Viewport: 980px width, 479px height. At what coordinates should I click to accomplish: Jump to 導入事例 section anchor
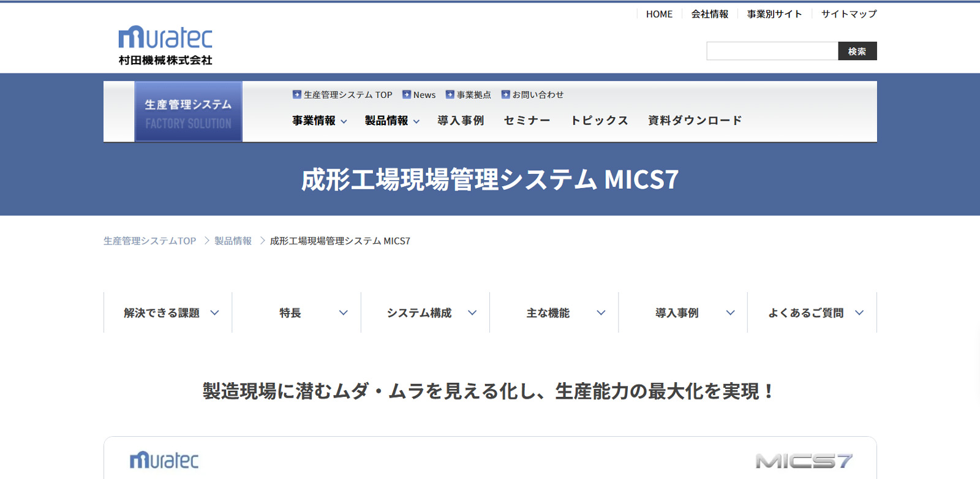pyautogui.click(x=683, y=312)
